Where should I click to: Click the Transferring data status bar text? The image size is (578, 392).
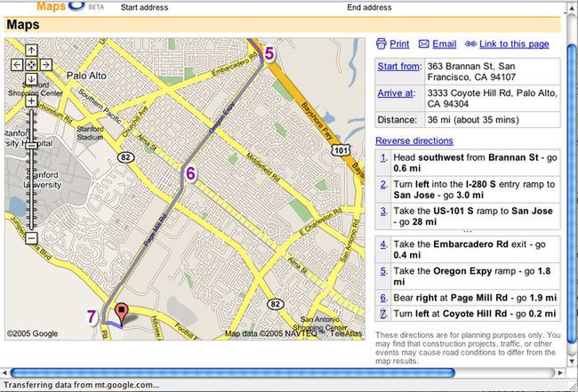82,386
